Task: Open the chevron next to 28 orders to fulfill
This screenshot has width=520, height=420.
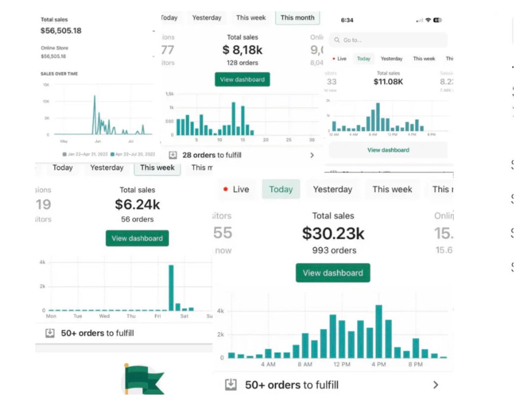Action: pos(312,155)
